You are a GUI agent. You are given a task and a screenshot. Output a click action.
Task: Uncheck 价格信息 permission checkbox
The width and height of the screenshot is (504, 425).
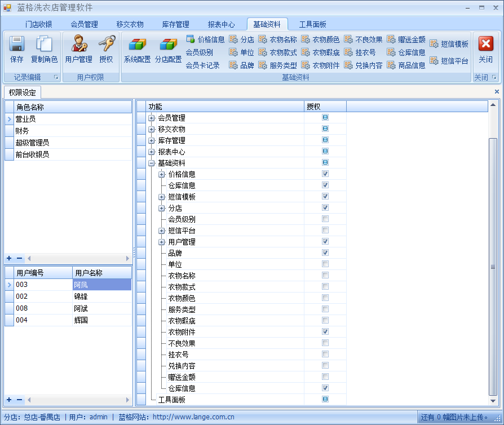tap(325, 174)
